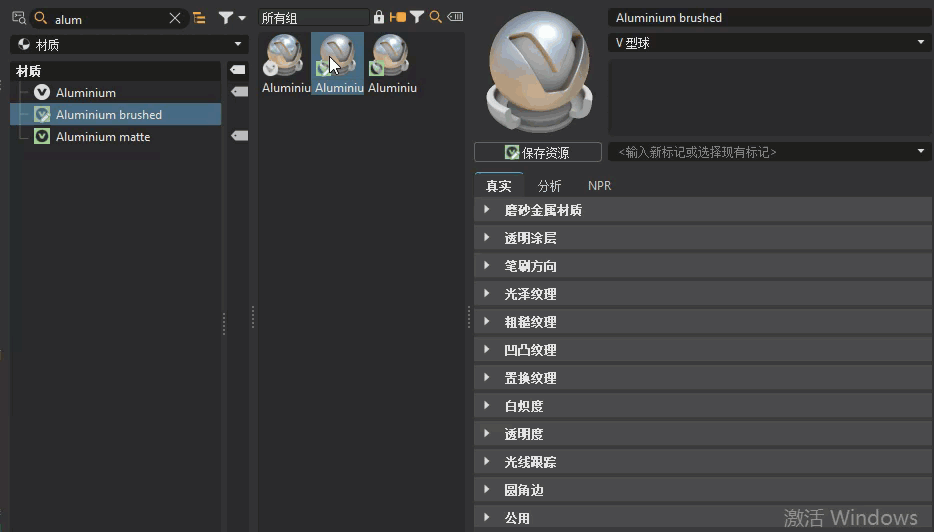Screen dimensions: 934x532
Task: Switch to the 真实 tab
Action: [499, 186]
